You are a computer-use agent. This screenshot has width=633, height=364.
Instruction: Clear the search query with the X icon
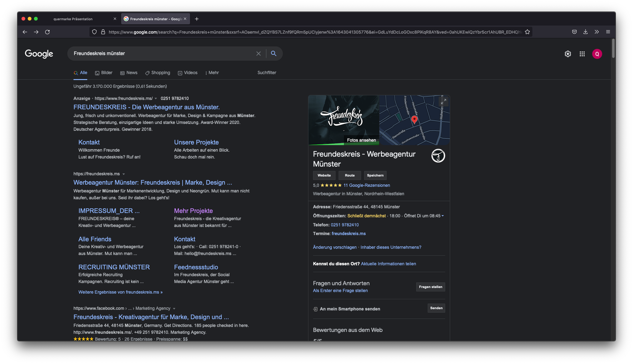(x=258, y=54)
